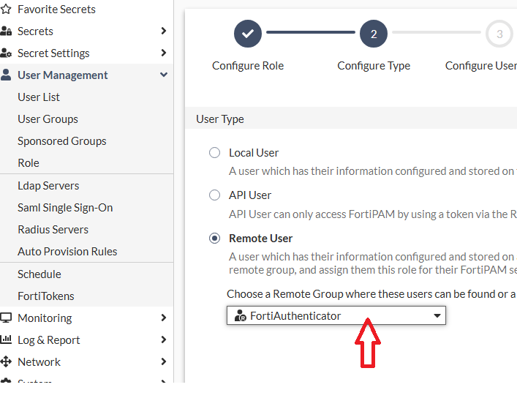Click the step 2 Configure Type circle
The width and height of the screenshot is (517, 420).
[374, 34]
